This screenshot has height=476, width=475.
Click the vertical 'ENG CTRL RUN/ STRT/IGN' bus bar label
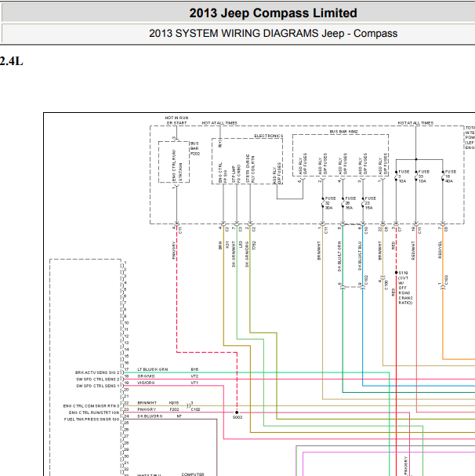[x=177, y=165]
